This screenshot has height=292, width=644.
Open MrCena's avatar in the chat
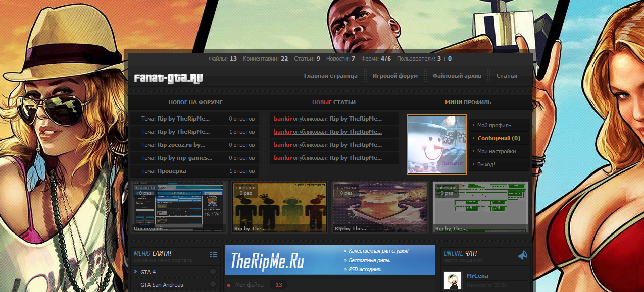[x=453, y=281]
